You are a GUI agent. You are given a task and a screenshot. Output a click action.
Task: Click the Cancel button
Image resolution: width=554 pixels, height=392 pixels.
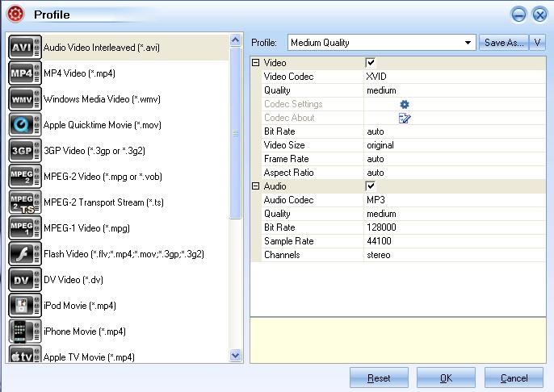coord(514,378)
